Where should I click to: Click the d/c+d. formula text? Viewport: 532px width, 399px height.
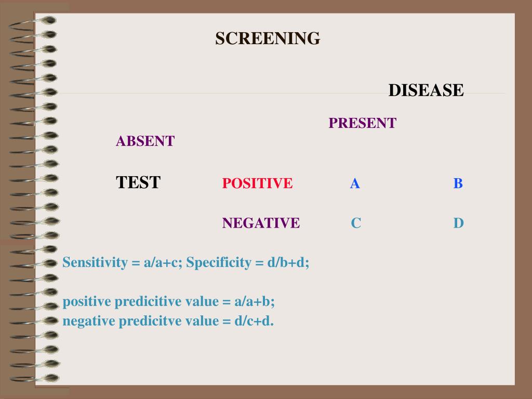(x=254, y=321)
